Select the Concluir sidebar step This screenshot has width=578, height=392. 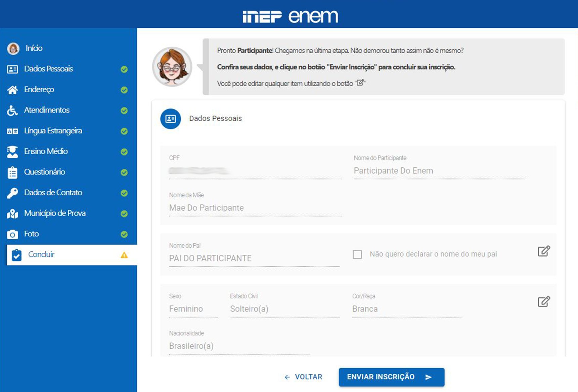pyautogui.click(x=72, y=255)
